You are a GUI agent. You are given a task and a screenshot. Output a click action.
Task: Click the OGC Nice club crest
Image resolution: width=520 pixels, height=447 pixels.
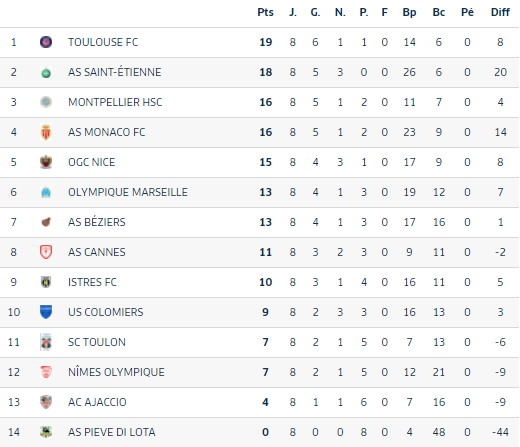click(46, 162)
